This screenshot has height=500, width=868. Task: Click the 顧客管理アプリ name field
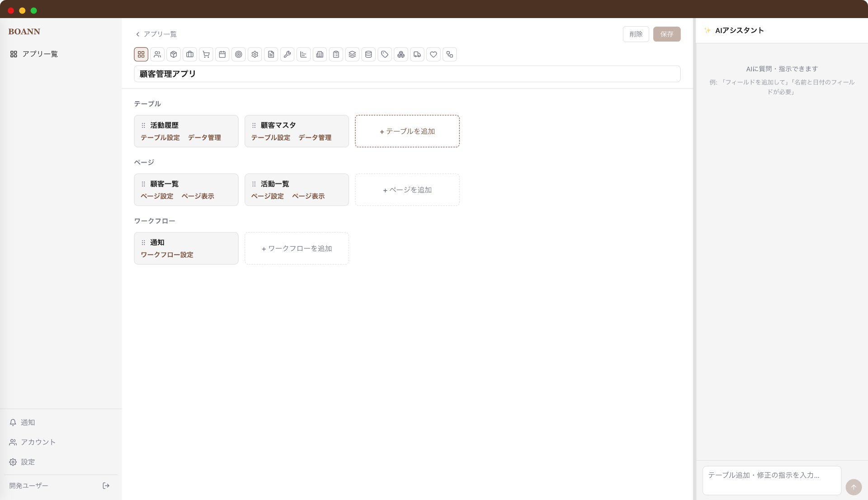point(407,74)
